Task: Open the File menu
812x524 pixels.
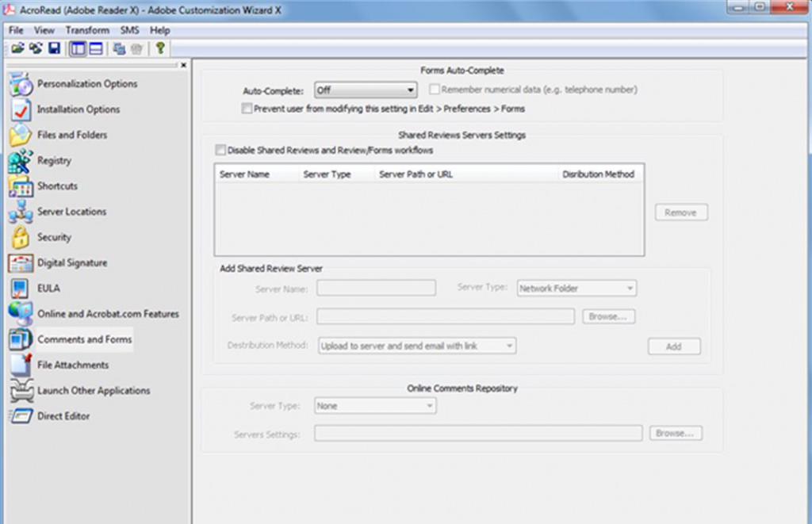Action: pyautogui.click(x=16, y=30)
